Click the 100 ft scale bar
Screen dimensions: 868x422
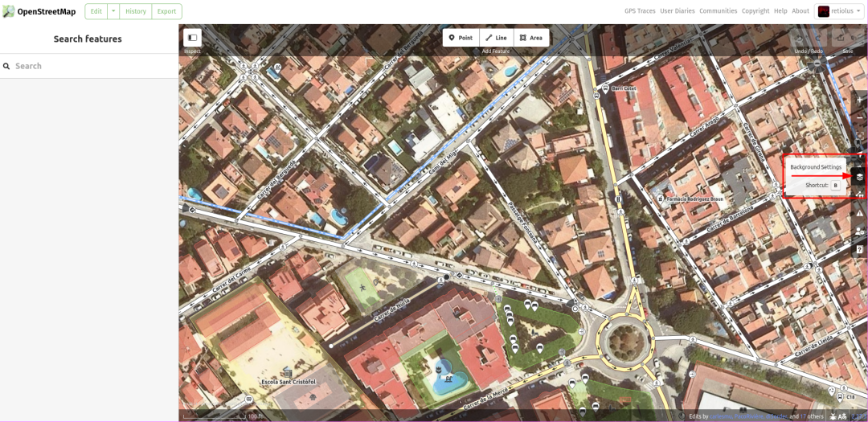click(222, 416)
